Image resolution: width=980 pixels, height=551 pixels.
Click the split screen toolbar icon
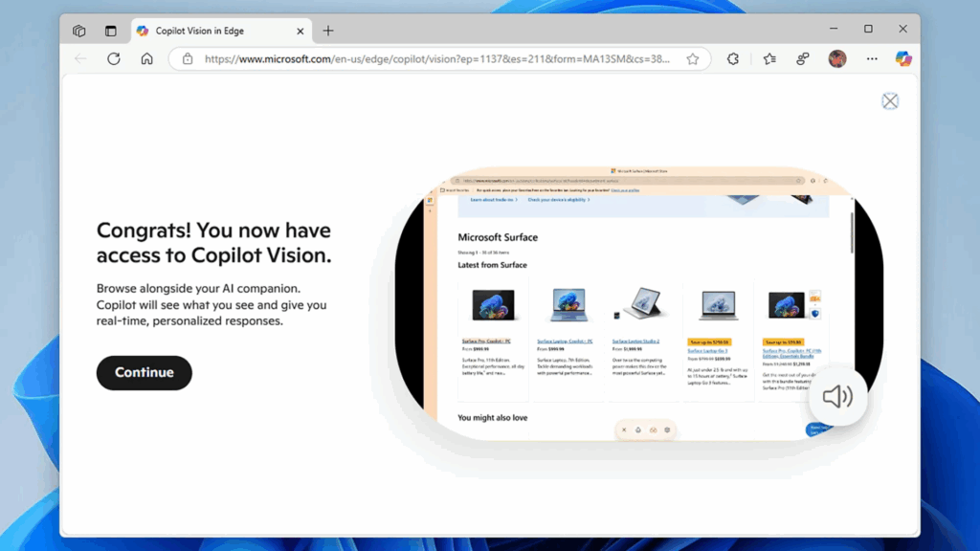click(x=803, y=58)
